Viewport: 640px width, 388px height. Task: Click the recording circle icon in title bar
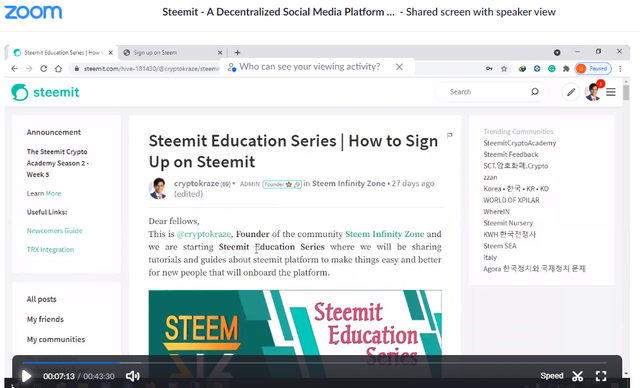(557, 52)
